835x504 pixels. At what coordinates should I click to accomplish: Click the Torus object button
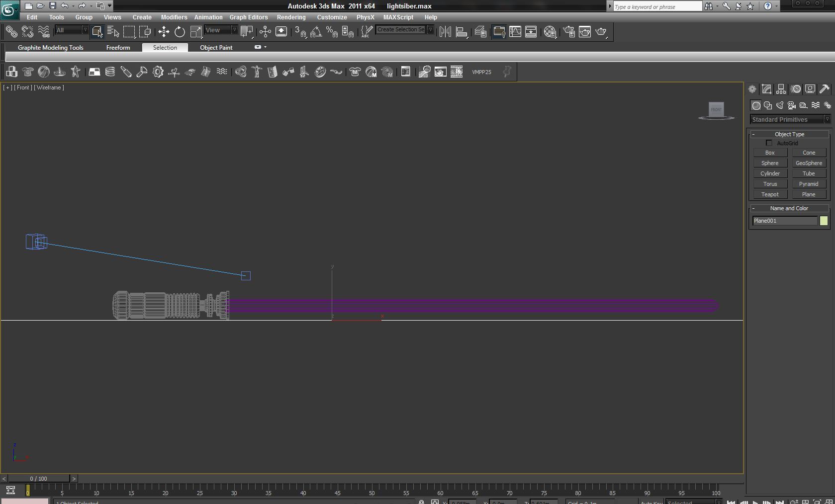point(770,184)
